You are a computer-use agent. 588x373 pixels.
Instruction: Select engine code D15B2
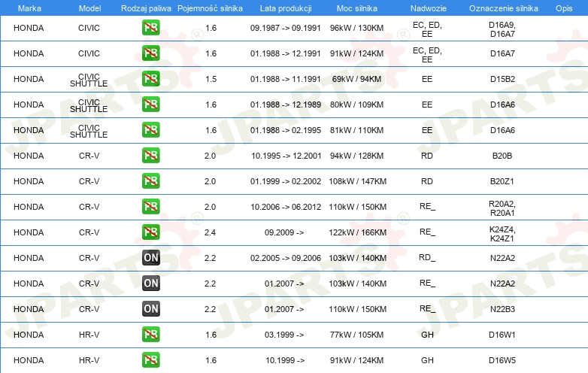(502, 79)
